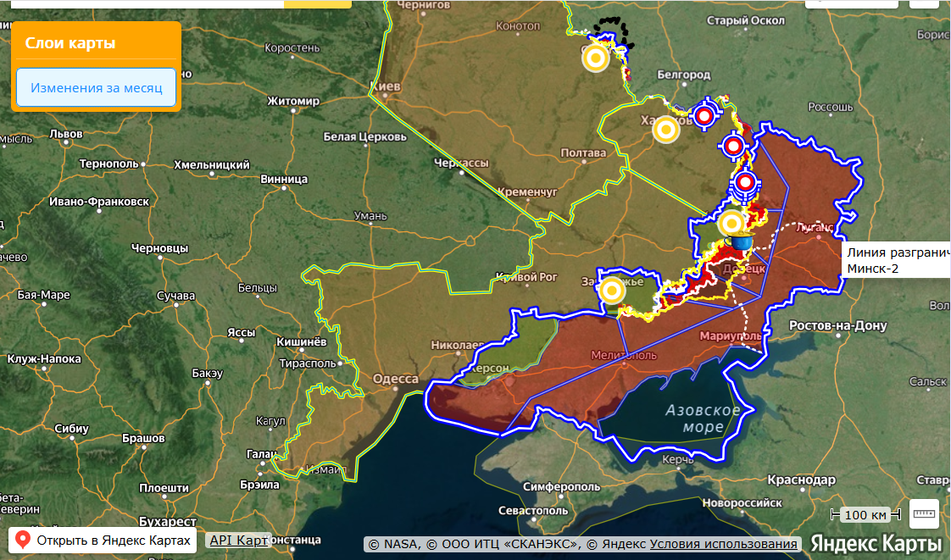Click the Полтава city label

tap(583, 152)
